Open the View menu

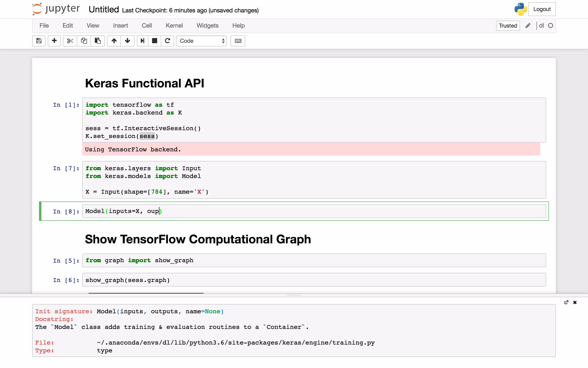[x=93, y=26]
